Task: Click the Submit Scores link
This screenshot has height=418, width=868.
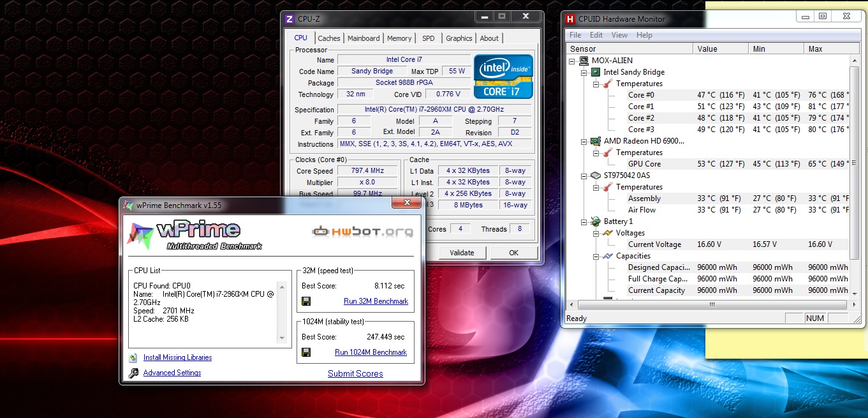Action: 355,374
